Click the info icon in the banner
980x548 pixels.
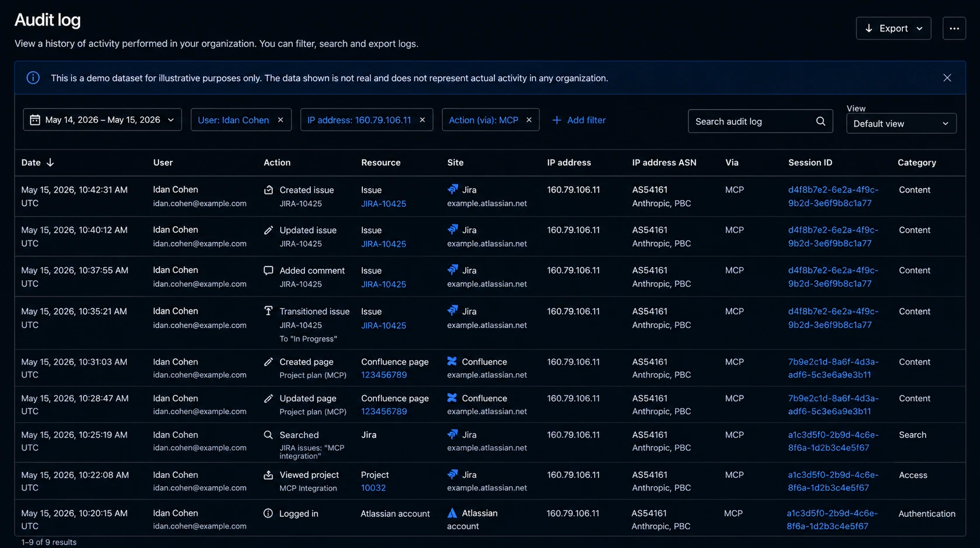[33, 78]
